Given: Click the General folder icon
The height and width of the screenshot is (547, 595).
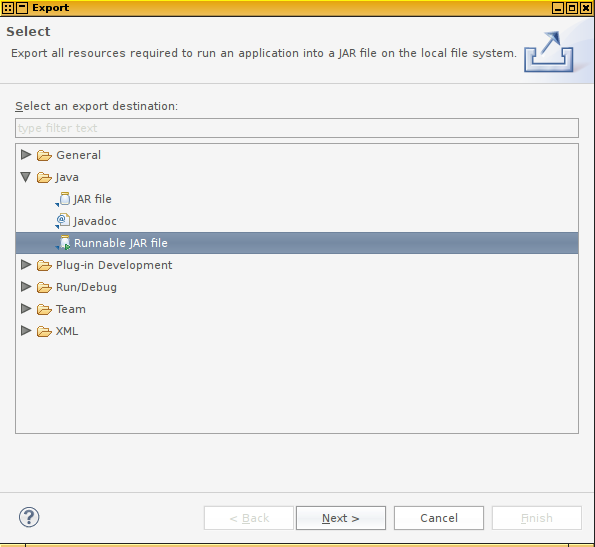Looking at the screenshot, I should click(x=44, y=155).
